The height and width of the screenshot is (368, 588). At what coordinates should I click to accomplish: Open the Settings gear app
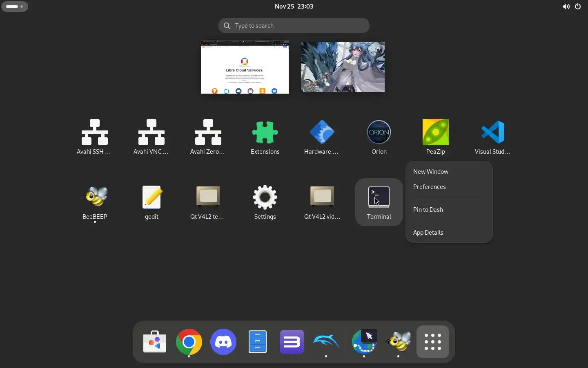coord(265,202)
